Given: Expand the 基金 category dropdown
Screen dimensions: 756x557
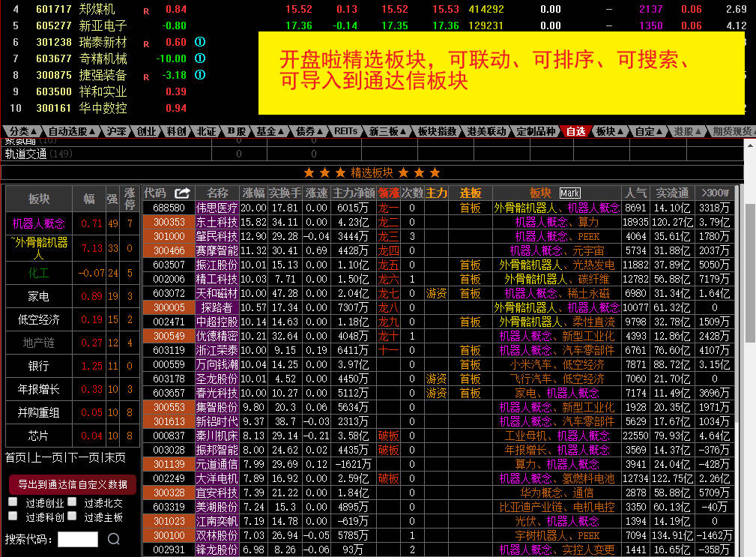Looking at the screenshot, I should click(270, 131).
